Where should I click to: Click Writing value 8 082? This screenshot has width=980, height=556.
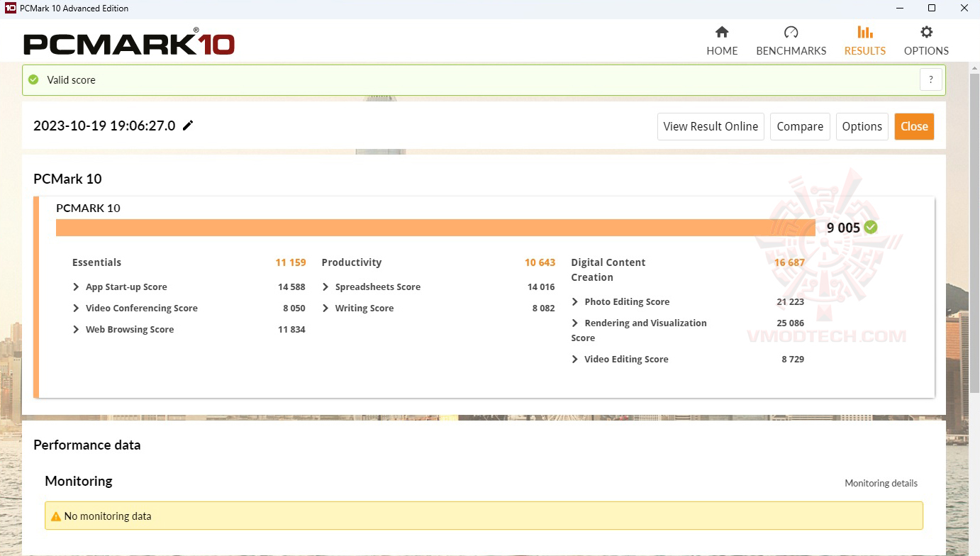544,308
